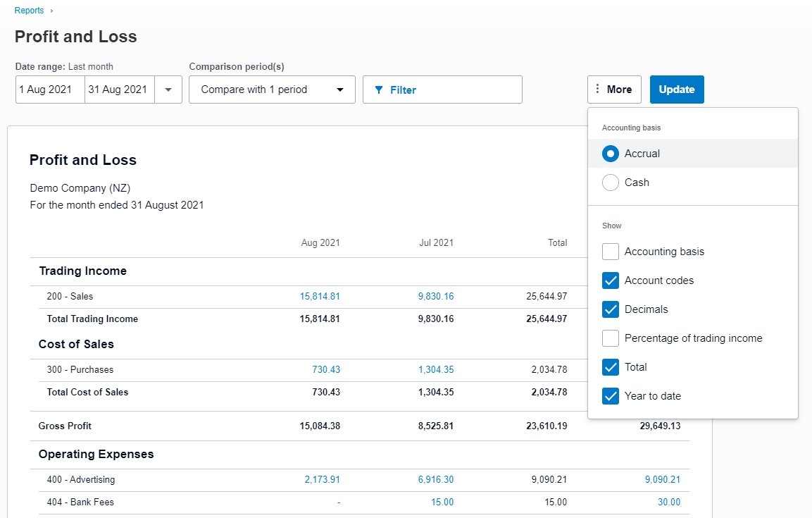The height and width of the screenshot is (518, 812).
Task: Uncheck the Year to date option
Action: (610, 396)
